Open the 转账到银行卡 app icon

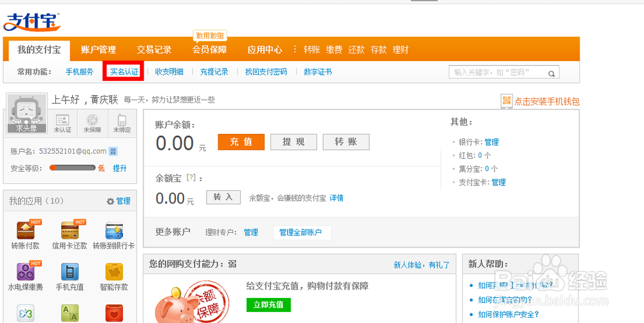tap(114, 230)
